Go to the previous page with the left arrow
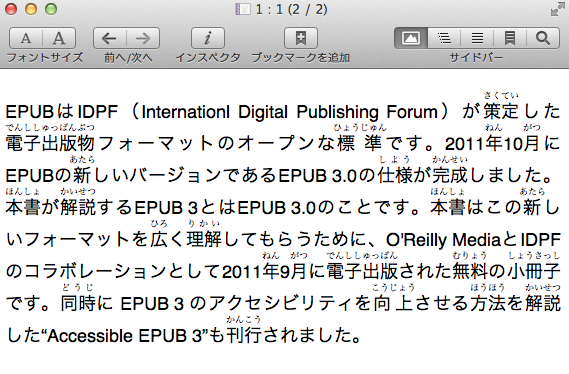This screenshot has height=374, width=569. [x=110, y=38]
